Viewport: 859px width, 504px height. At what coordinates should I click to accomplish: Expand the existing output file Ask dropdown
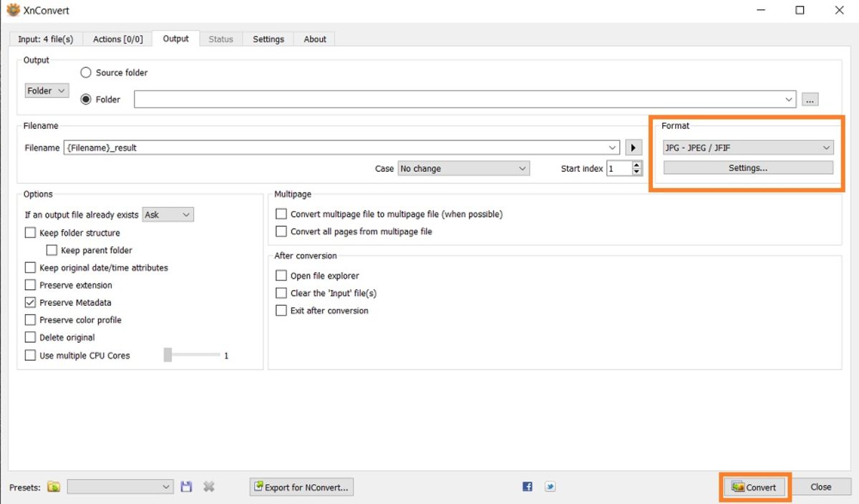168,215
